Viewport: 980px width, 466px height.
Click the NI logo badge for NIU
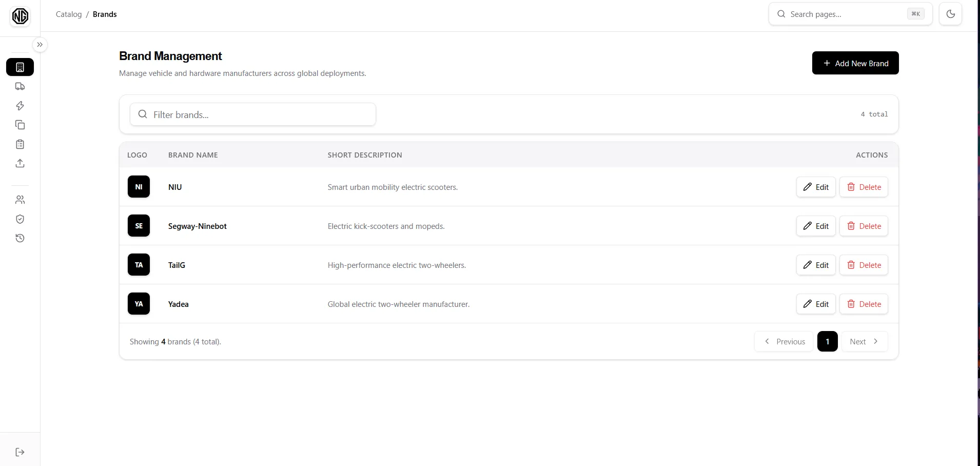(139, 187)
